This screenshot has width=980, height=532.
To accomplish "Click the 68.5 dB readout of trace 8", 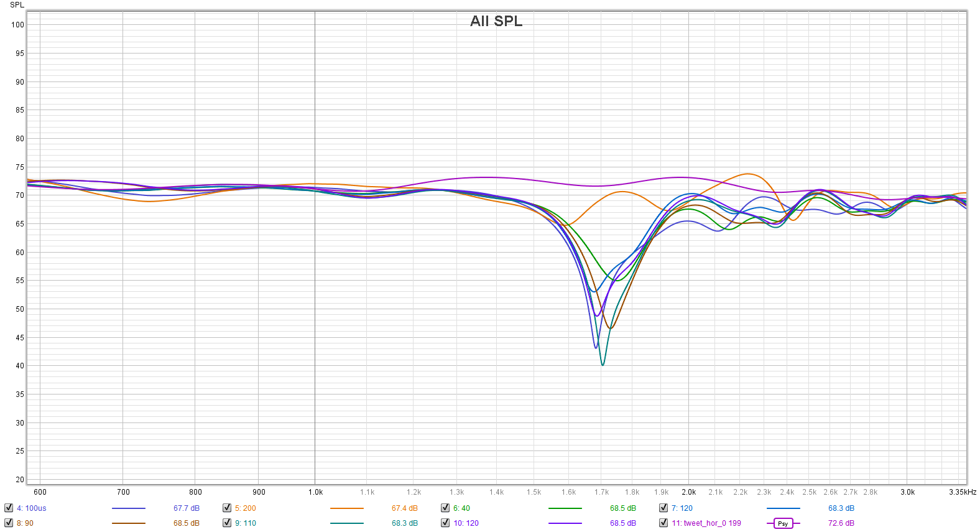I will [187, 523].
